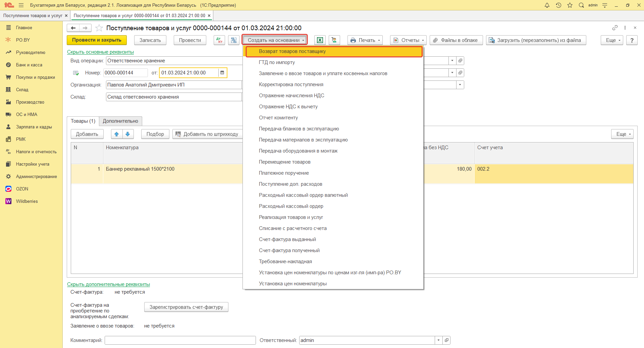Open document structure icon
Image resolution: width=644 pixels, height=348 pixels.
pos(234,40)
